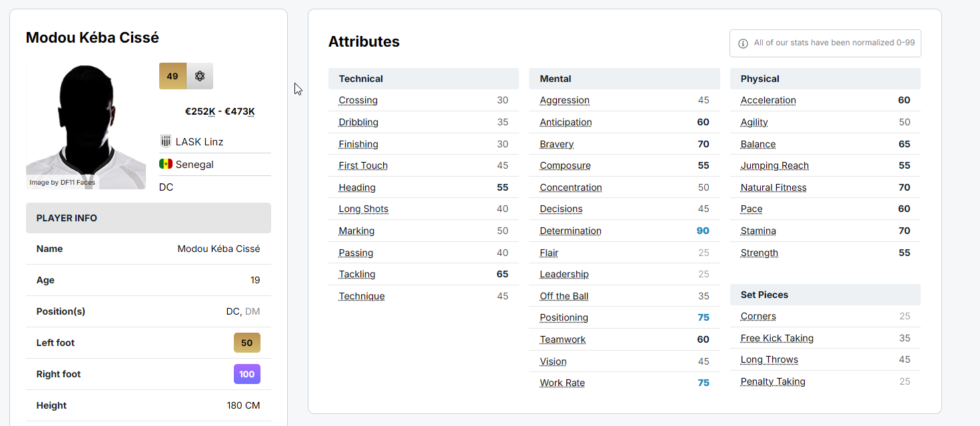Click the gear icon beside rating 49
Image resolution: width=980 pixels, height=426 pixels.
click(x=199, y=76)
